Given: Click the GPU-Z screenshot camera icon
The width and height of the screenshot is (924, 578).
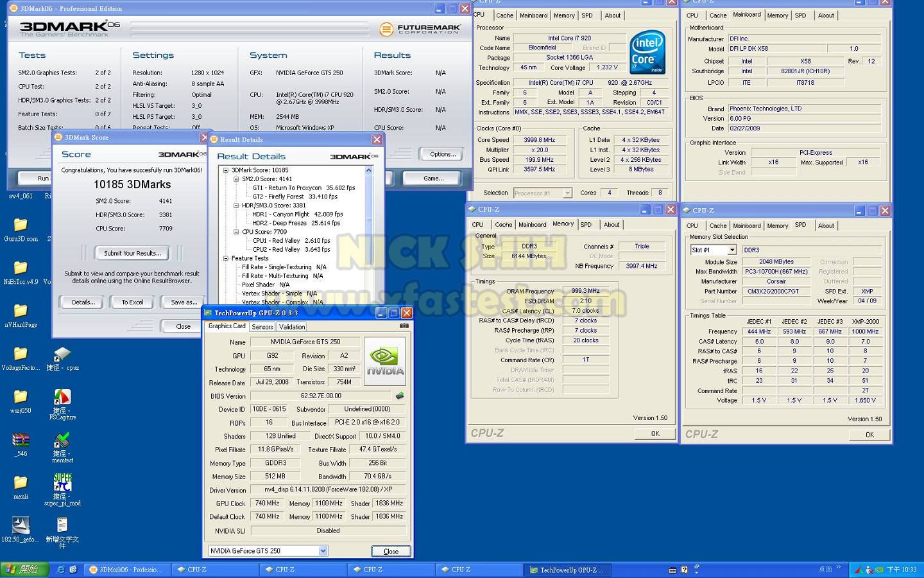Looking at the screenshot, I should pos(404,326).
